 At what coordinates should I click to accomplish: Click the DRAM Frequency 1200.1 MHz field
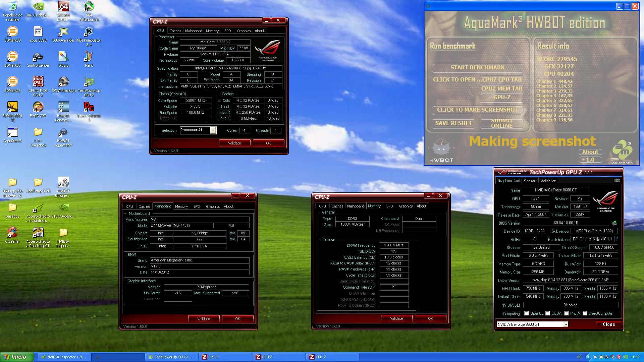coord(394,245)
